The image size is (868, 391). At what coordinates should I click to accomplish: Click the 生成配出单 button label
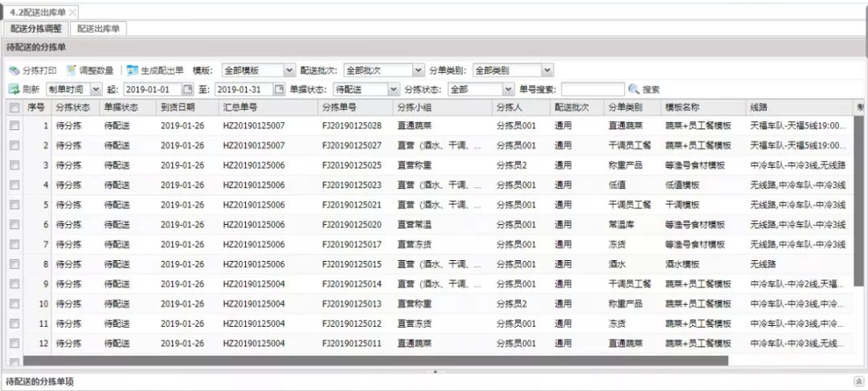[x=162, y=71]
